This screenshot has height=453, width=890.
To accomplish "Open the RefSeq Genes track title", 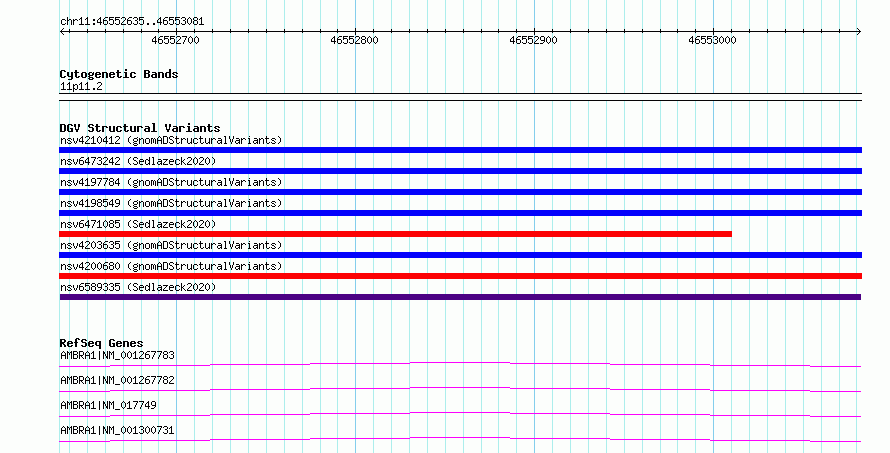I will pyautogui.click(x=101, y=343).
